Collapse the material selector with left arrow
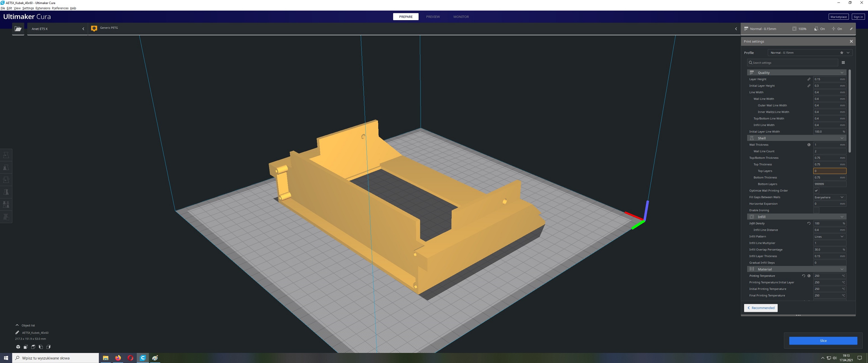 pos(736,29)
